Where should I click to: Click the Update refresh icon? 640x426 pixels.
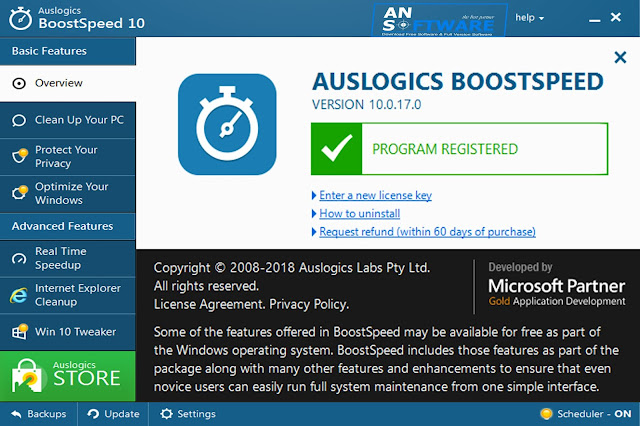coord(93,414)
